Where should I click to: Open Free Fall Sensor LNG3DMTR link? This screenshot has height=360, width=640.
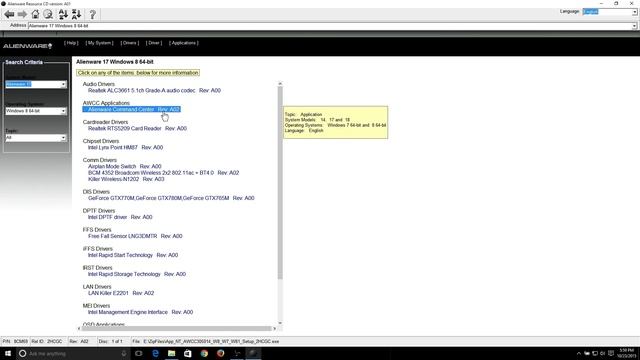[x=135, y=236]
